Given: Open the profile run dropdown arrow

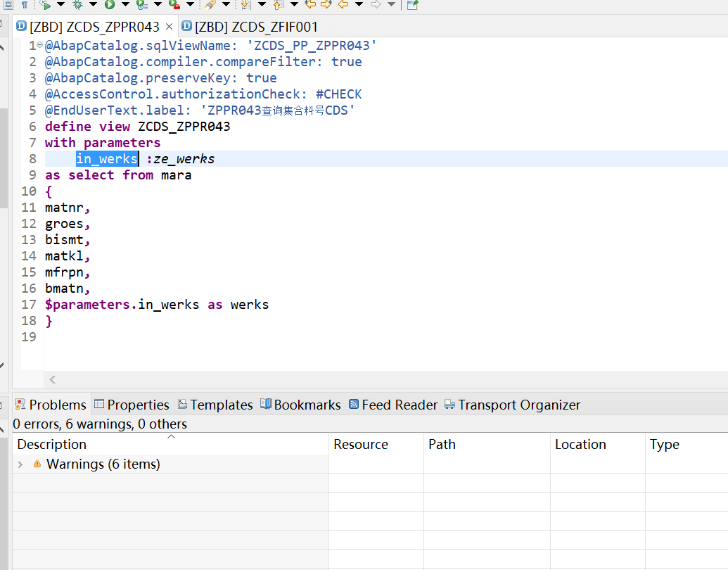Looking at the screenshot, I should pos(60,5).
